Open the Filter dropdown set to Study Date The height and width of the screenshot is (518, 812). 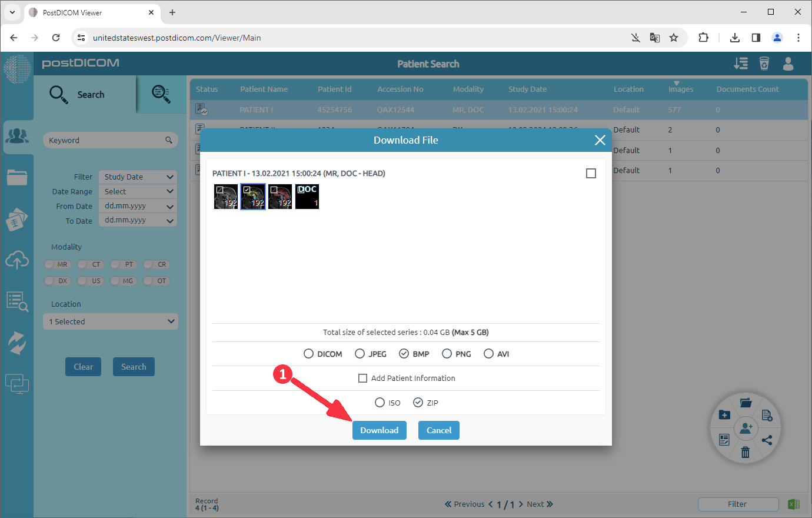pyautogui.click(x=137, y=177)
